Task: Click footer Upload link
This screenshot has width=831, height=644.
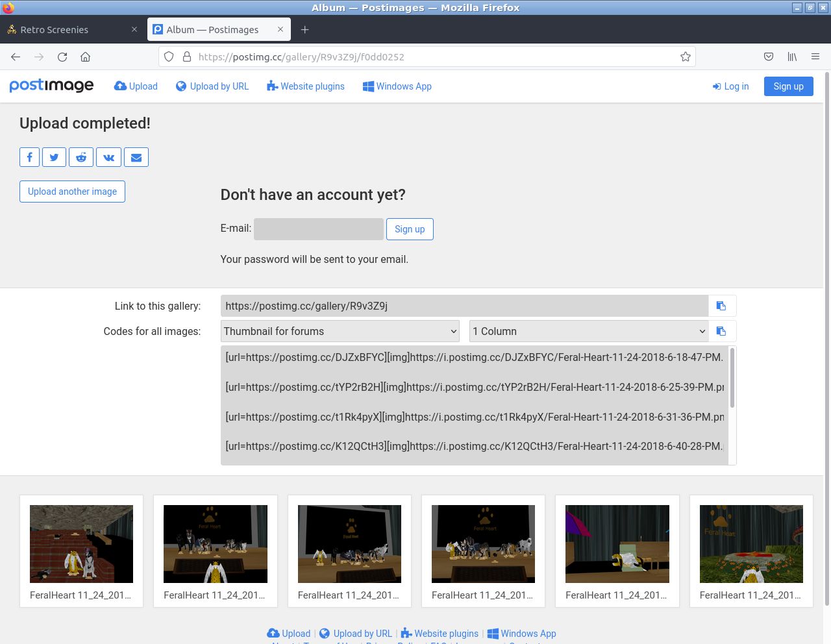Action: (289, 634)
